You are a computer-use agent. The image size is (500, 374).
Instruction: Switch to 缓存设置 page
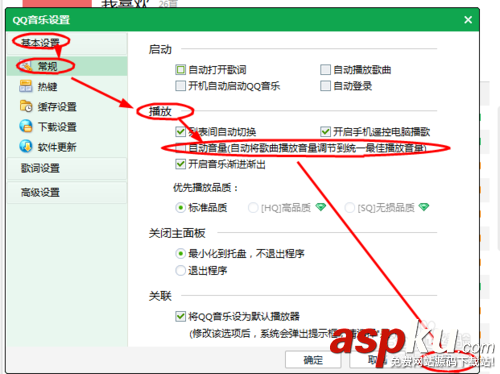click(x=67, y=106)
